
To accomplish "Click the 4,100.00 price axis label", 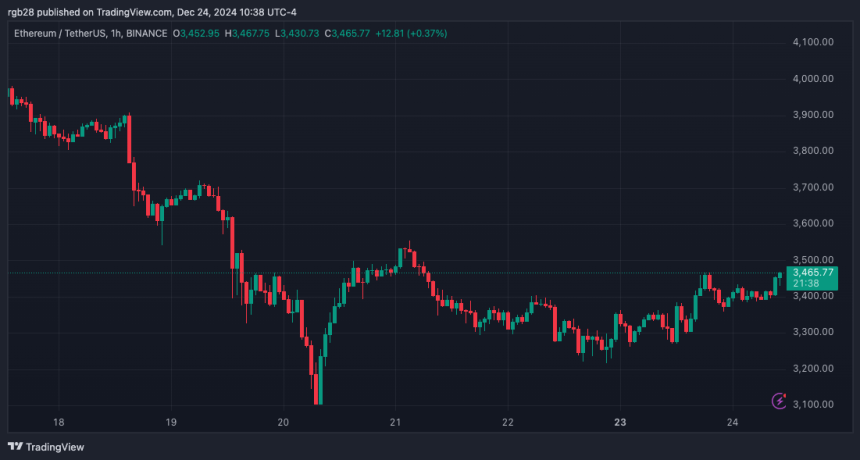I will pos(814,42).
